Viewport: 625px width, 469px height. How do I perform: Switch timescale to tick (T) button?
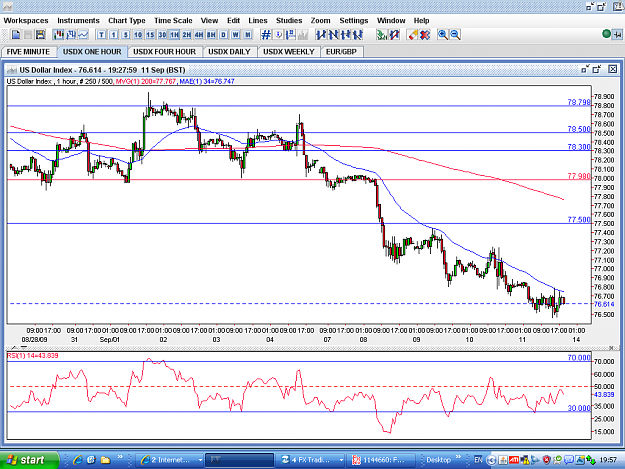tap(101, 35)
